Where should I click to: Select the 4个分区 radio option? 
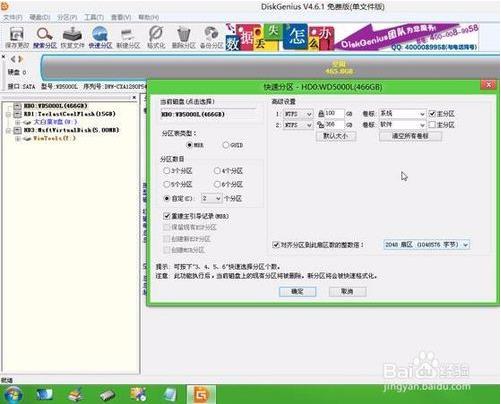[217, 171]
